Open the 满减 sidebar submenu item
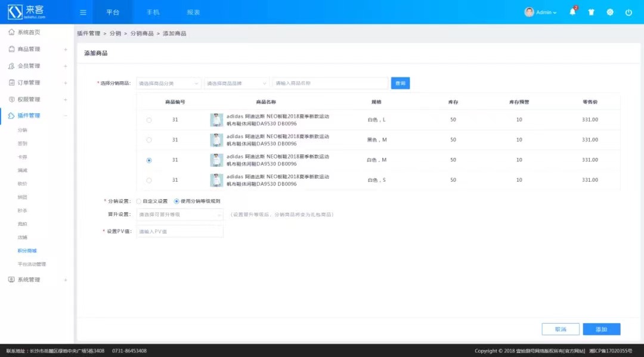This screenshot has height=357, width=644. click(x=22, y=170)
